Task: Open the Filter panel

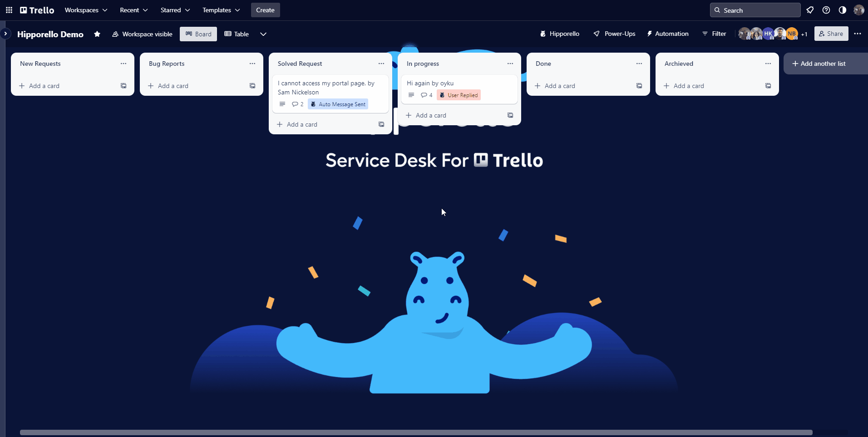Action: [x=714, y=34]
